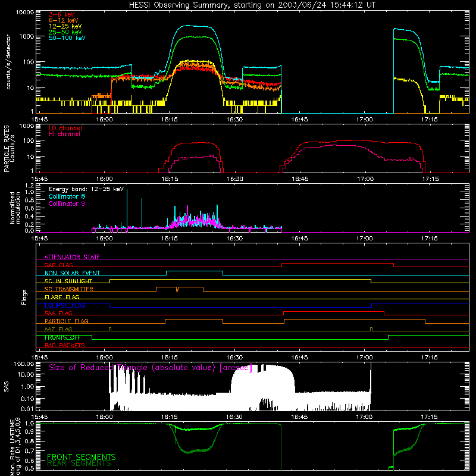Click the REAR SEGMENTS legend label
The height and width of the screenshot is (476, 476).
[79, 464]
